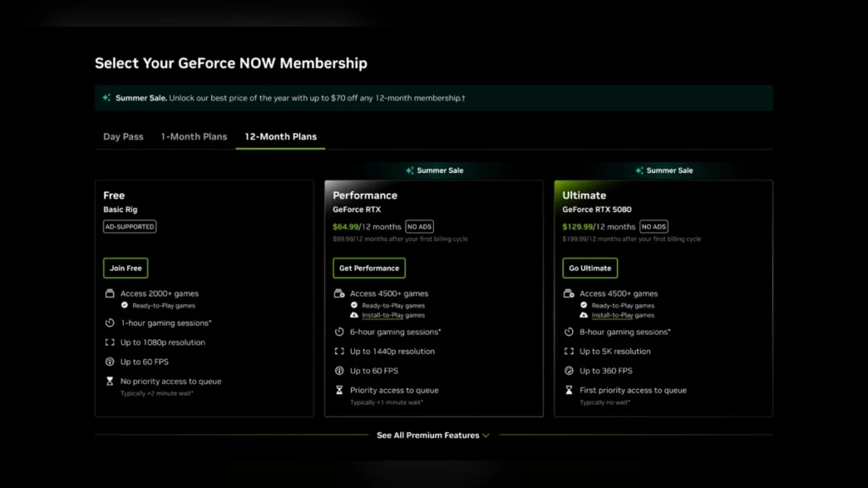This screenshot has height=488, width=868.
Task: Click the Ultimate plan title
Action: click(x=584, y=196)
